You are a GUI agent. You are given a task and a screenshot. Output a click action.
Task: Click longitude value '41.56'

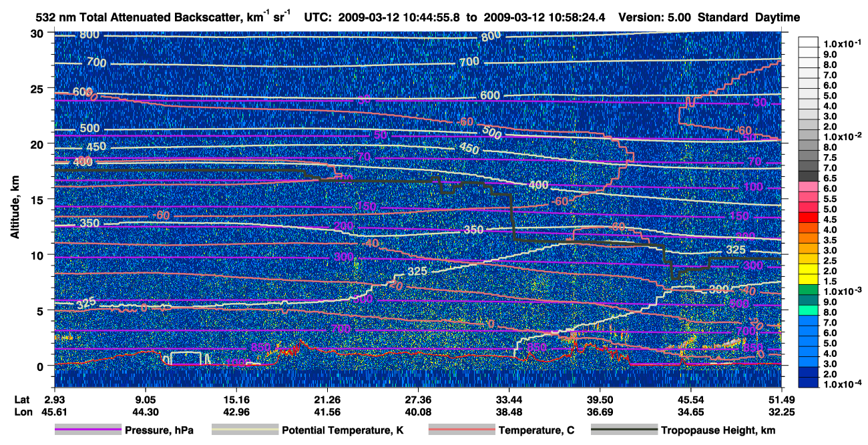click(327, 412)
